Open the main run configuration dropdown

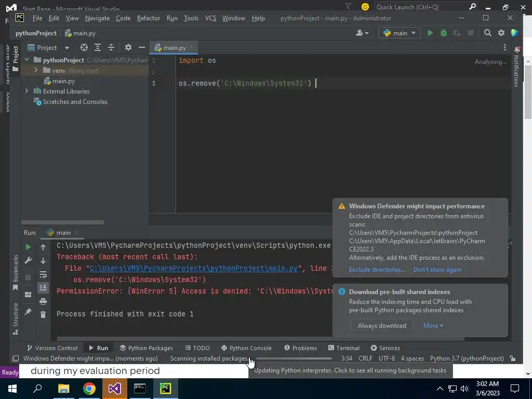pyautogui.click(x=400, y=33)
